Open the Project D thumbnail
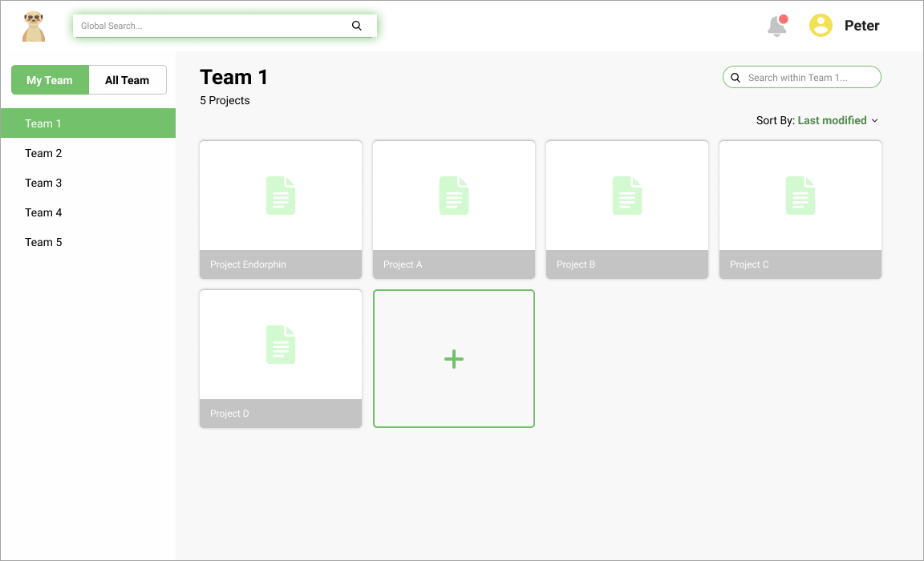Image resolution: width=924 pixels, height=561 pixels. (281, 345)
